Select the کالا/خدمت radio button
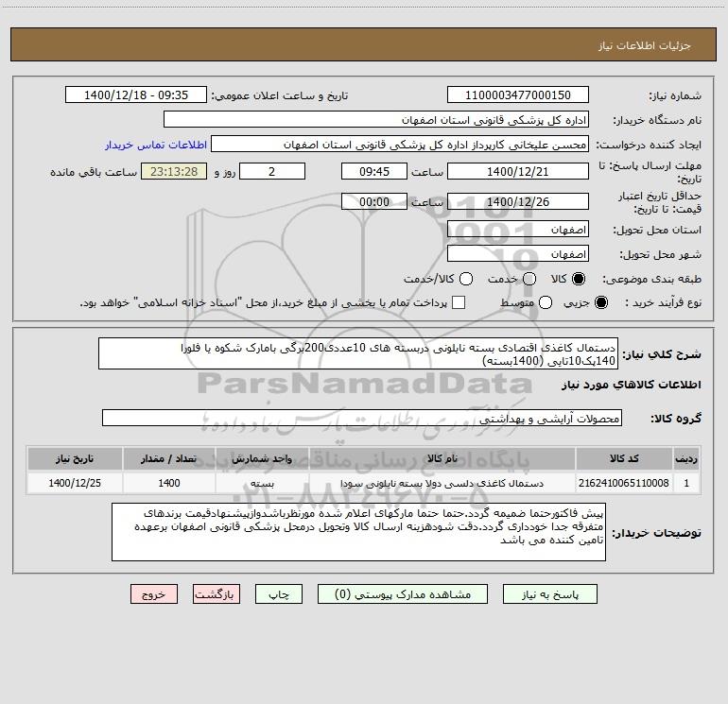 [466, 279]
